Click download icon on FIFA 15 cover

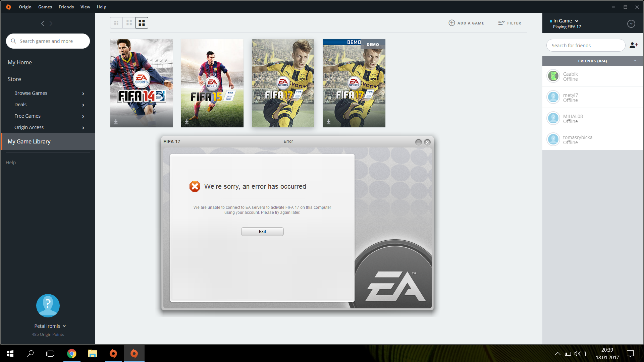point(187,122)
